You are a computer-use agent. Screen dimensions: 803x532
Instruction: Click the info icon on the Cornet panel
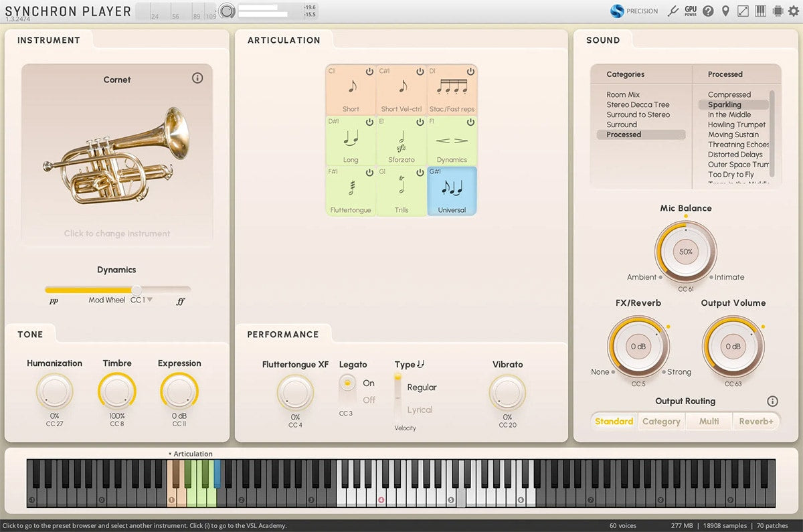coord(197,78)
